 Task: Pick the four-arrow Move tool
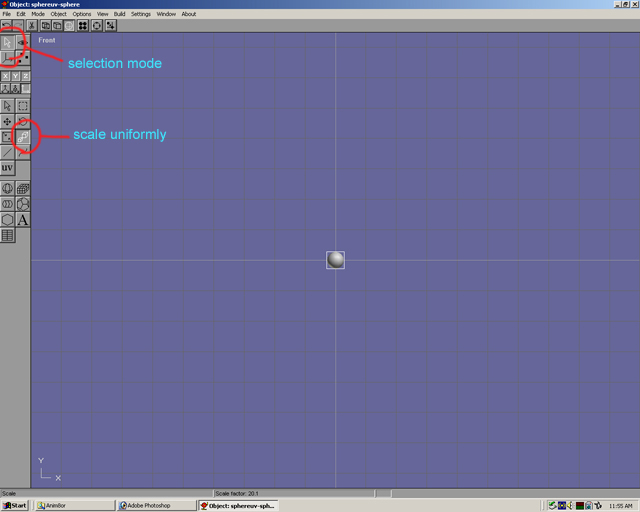point(7,122)
